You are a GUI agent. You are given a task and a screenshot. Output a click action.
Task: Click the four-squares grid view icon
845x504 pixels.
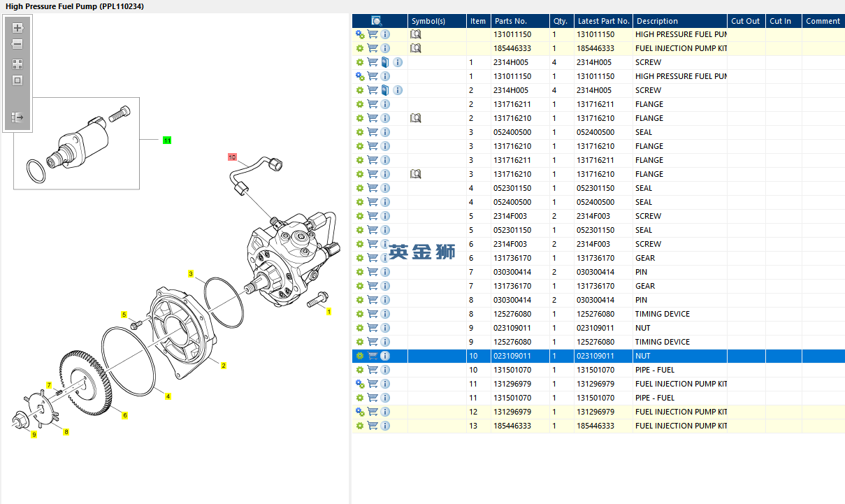tap(17, 64)
